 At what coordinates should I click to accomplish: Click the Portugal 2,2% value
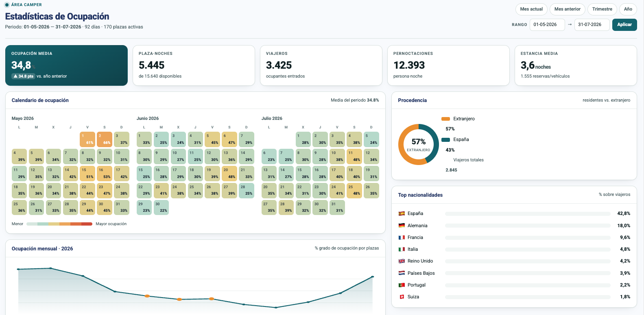tap(625, 285)
